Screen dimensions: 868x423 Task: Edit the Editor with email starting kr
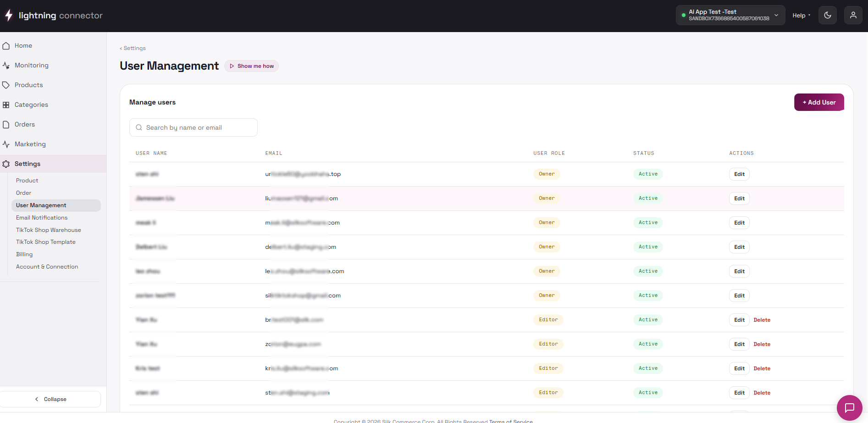click(x=739, y=368)
